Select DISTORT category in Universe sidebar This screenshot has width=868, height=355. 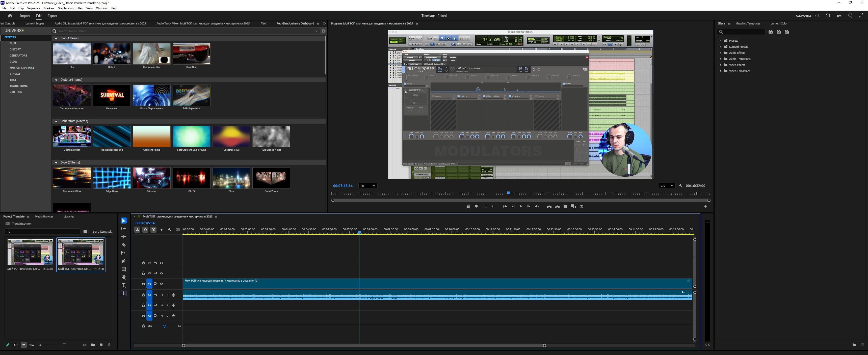(x=15, y=49)
